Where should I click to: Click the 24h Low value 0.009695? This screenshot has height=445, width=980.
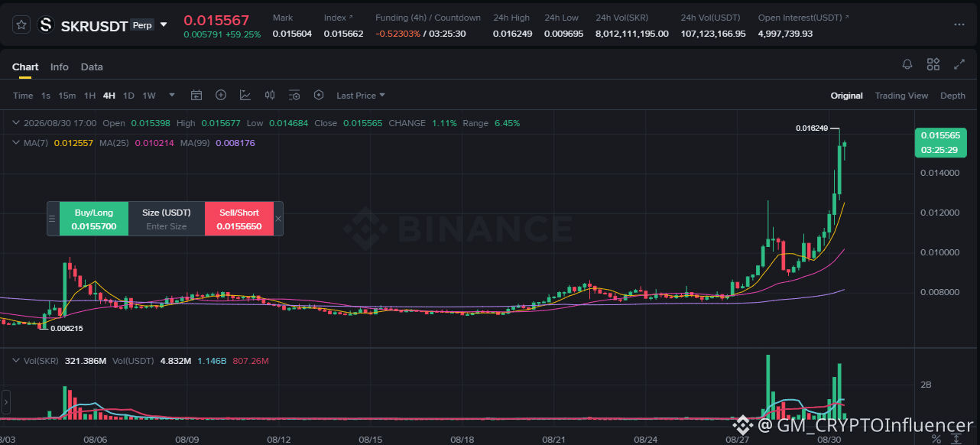564,34
